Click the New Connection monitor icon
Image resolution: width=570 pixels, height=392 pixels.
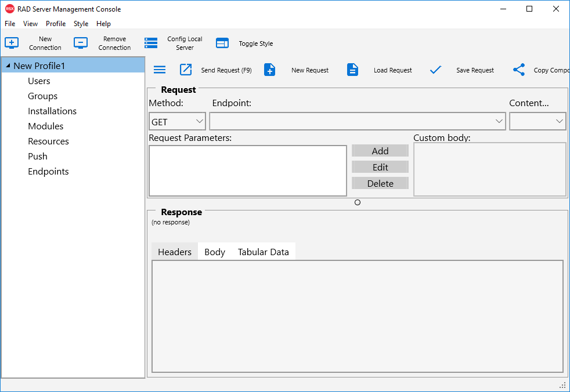[12, 43]
